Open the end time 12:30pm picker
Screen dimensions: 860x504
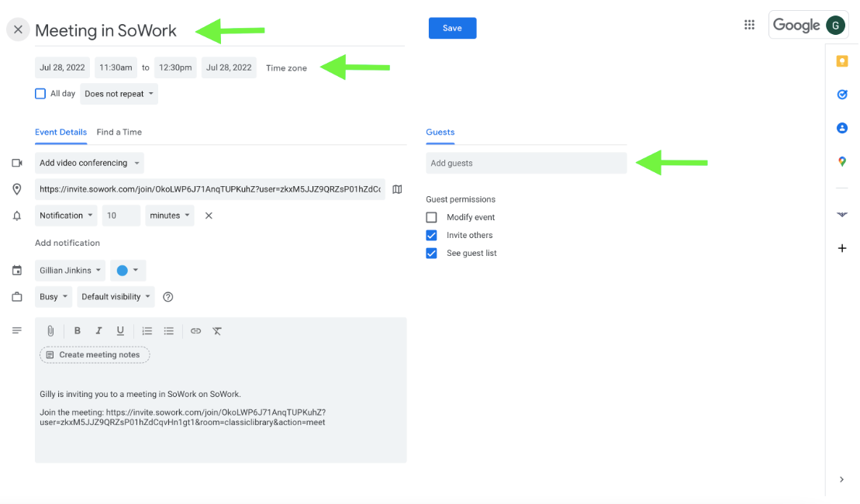[x=175, y=67]
